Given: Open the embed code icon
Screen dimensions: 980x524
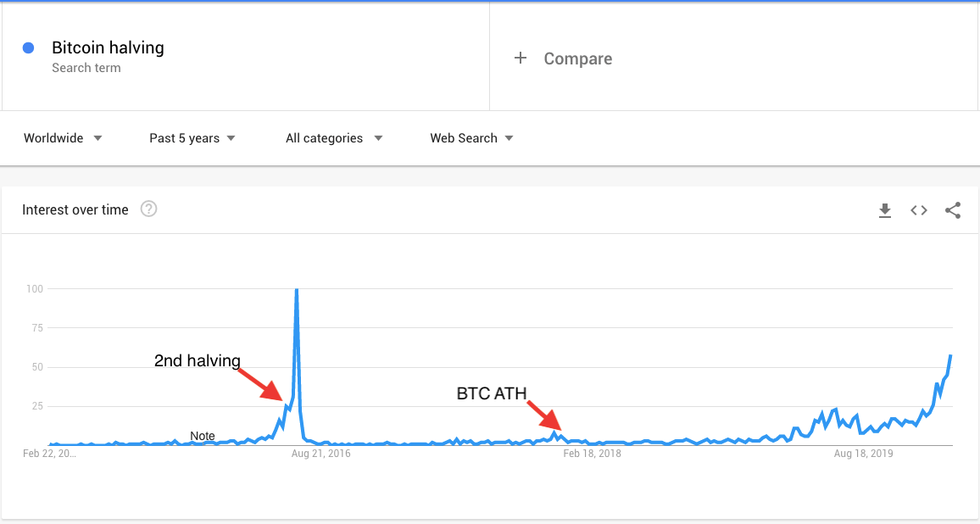Looking at the screenshot, I should [x=919, y=210].
